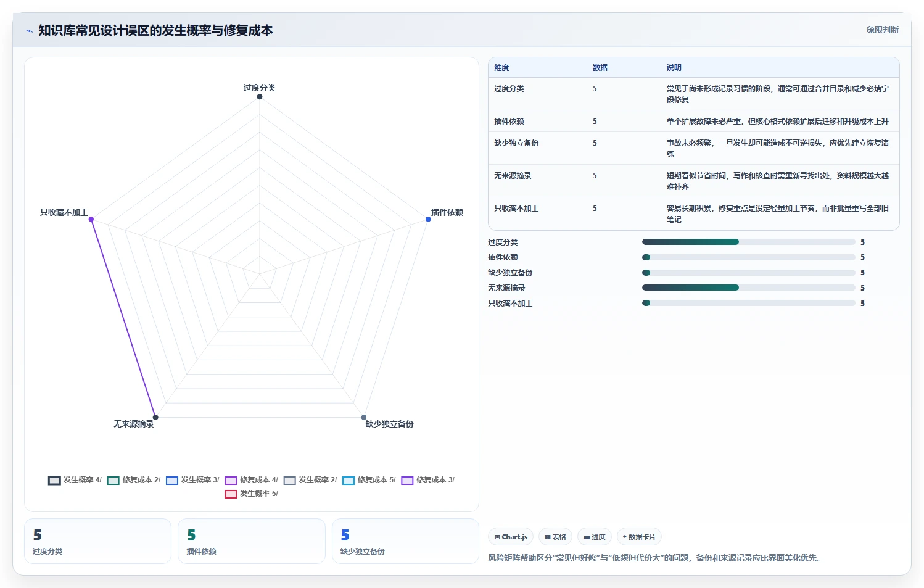Click the 象限判断 label in the header
Viewport: 924px width, 588px height.
[882, 30]
